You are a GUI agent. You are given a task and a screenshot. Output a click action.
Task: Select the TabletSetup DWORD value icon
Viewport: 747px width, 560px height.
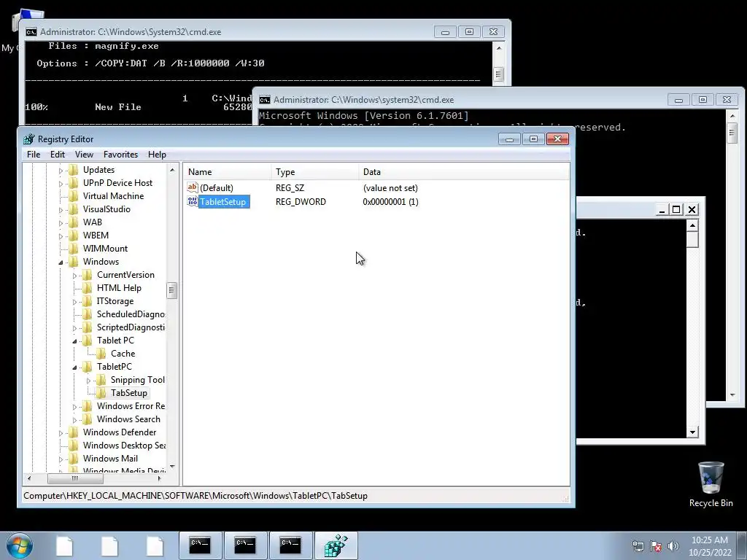coord(193,201)
